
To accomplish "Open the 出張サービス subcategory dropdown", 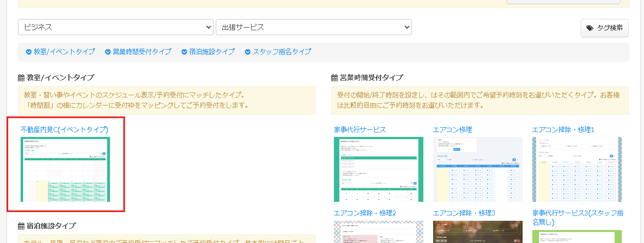I will (314, 28).
